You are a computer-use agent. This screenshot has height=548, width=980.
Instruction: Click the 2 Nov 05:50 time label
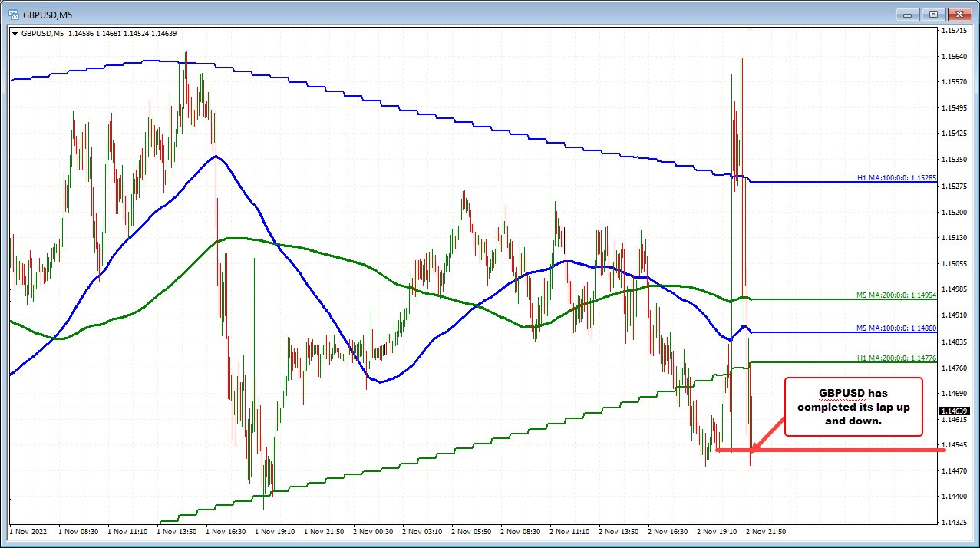(472, 530)
